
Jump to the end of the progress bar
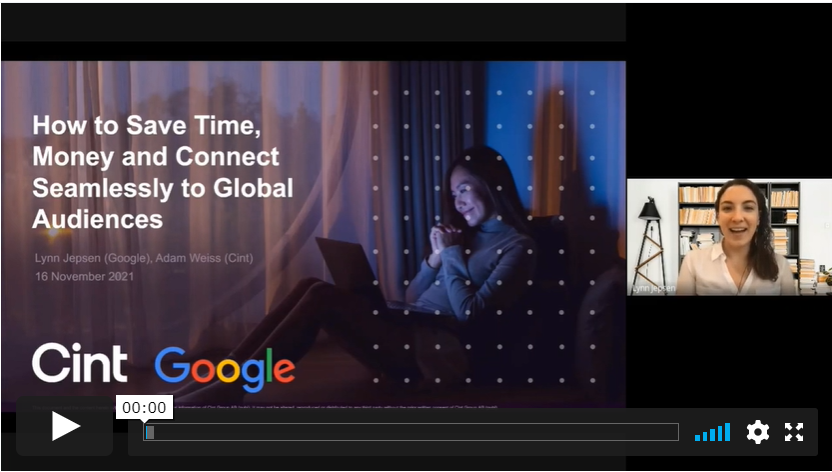tap(676, 432)
